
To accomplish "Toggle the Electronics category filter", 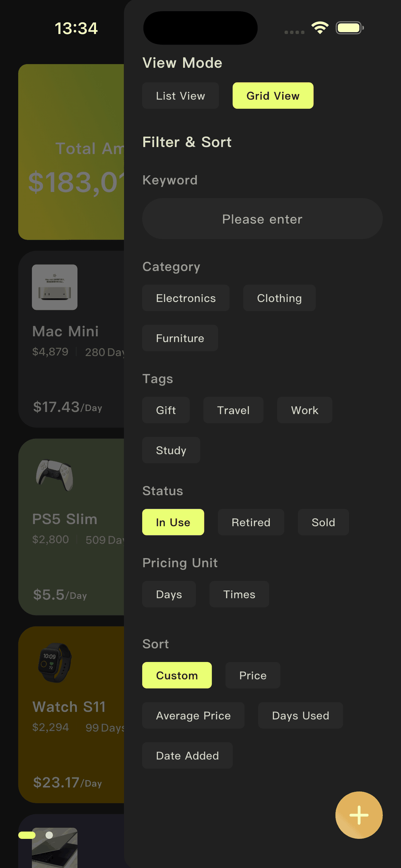I will point(186,298).
